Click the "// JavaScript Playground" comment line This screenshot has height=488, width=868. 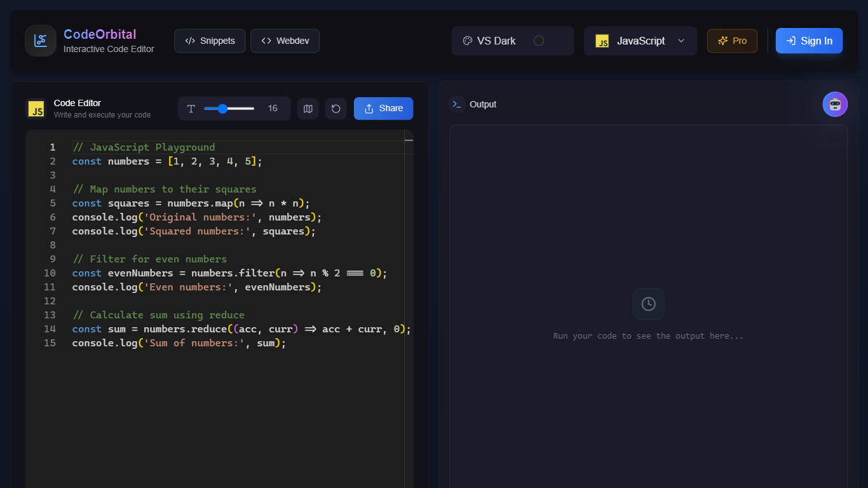pos(144,147)
